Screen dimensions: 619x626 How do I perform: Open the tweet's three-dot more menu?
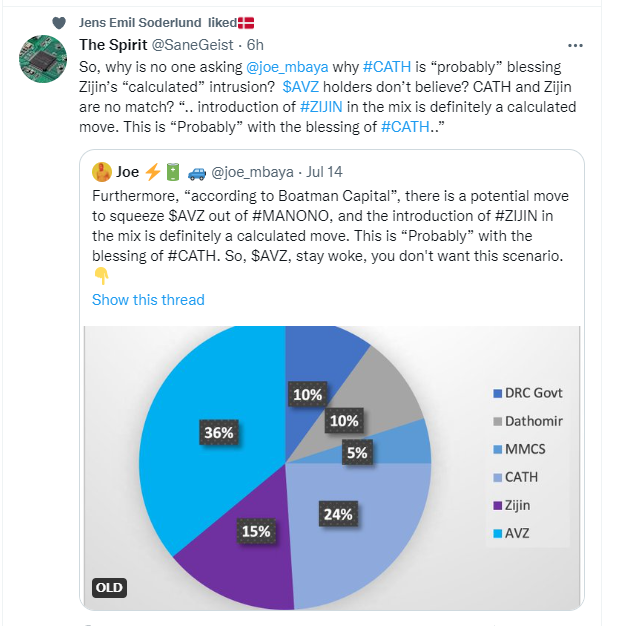pyautogui.click(x=575, y=46)
